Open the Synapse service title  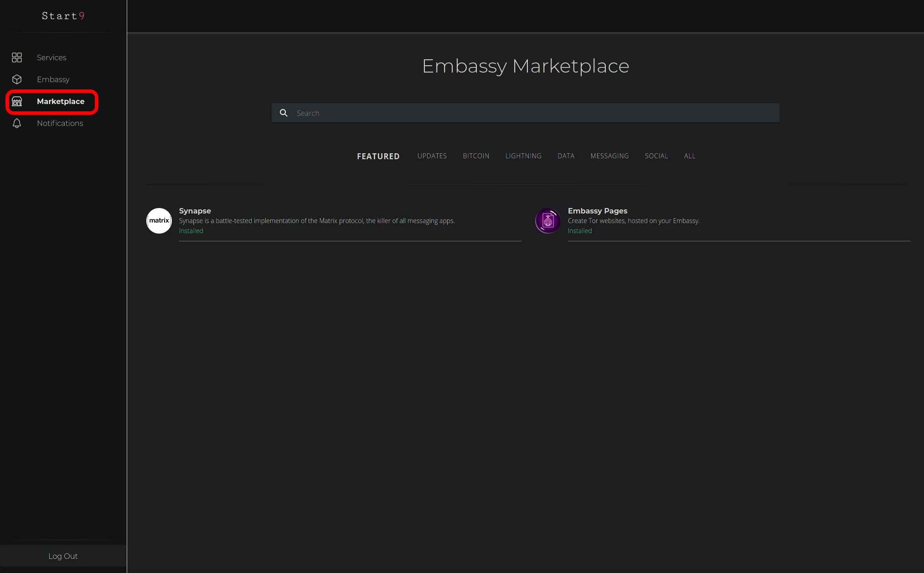pos(195,211)
